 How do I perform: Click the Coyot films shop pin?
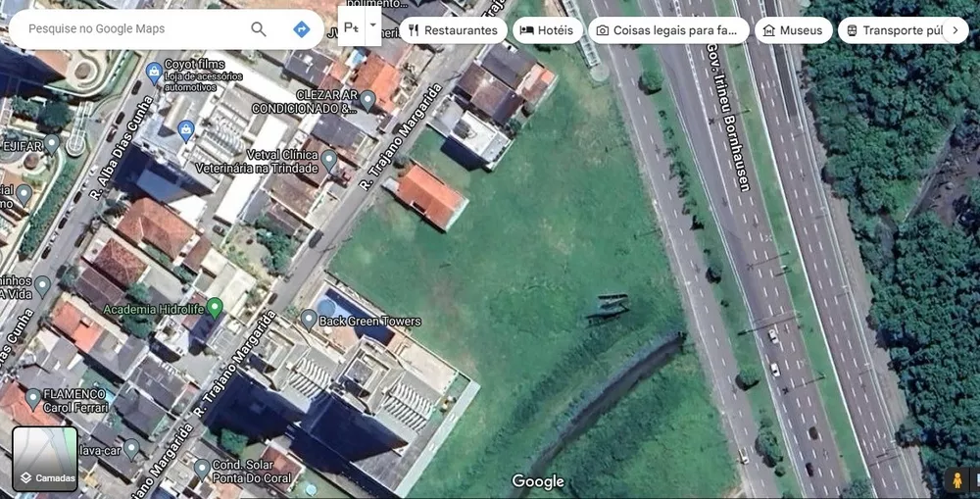(x=153, y=73)
